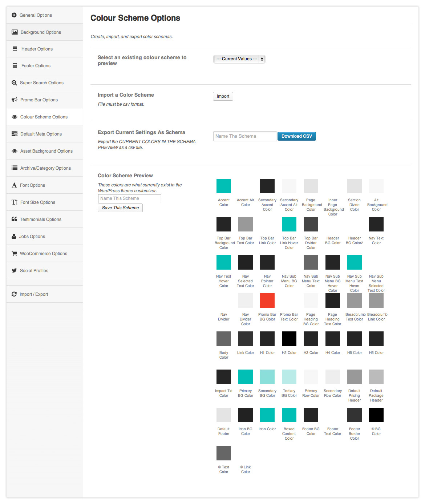Click the gear icon beside General Options
The height and width of the screenshot is (504, 425).
point(14,15)
